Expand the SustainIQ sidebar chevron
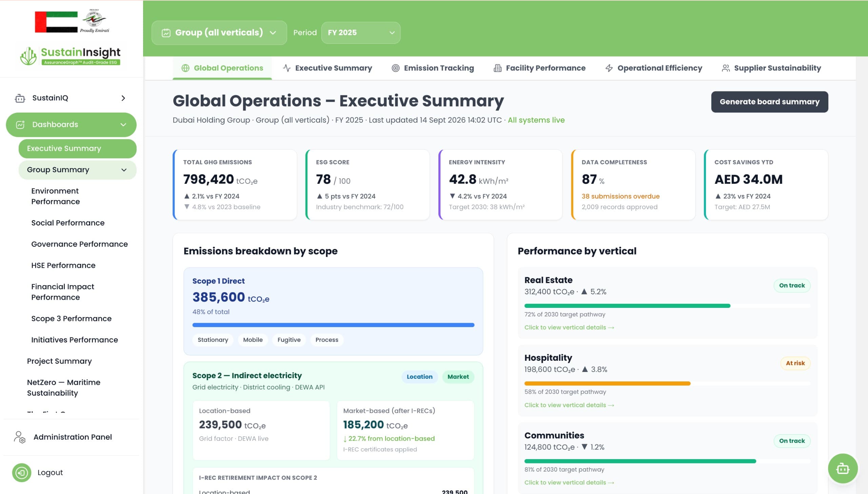 pos(123,98)
